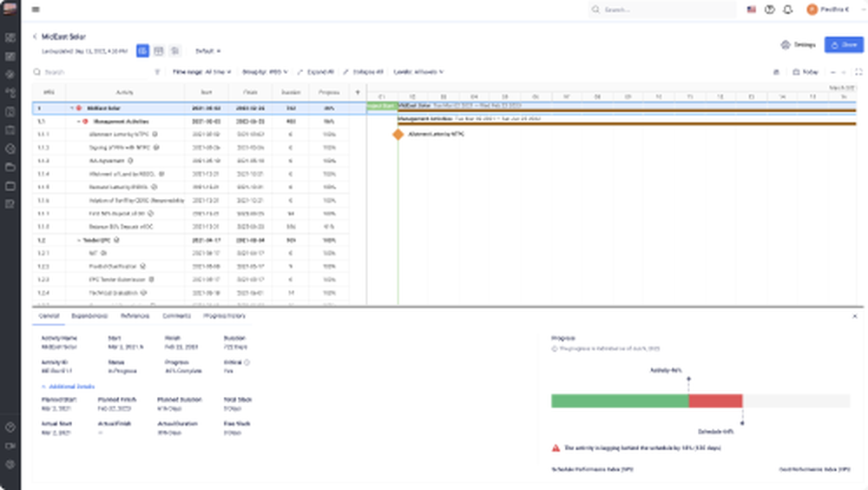Open the branch/hierarchy icon in left sidebar

[x=10, y=93]
